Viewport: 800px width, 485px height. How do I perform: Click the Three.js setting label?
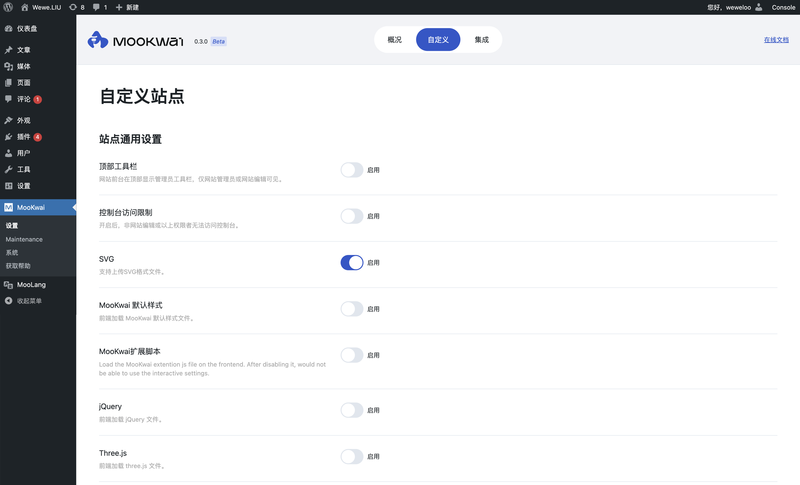113,453
